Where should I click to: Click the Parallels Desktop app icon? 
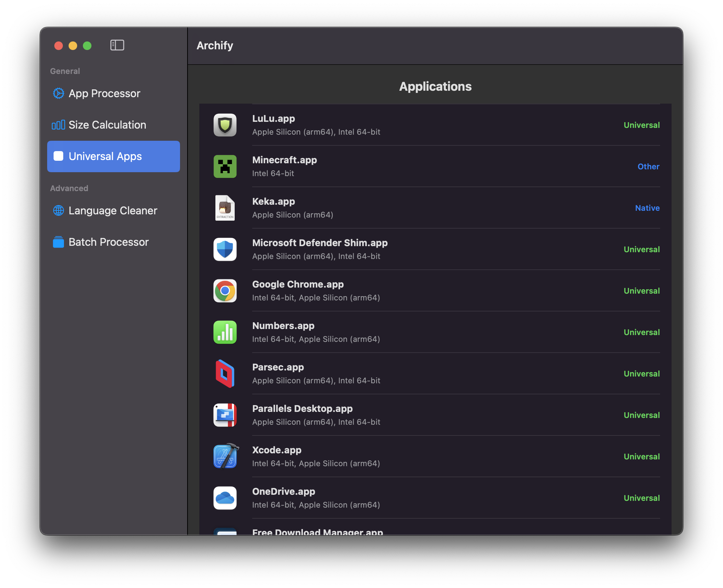point(225,415)
